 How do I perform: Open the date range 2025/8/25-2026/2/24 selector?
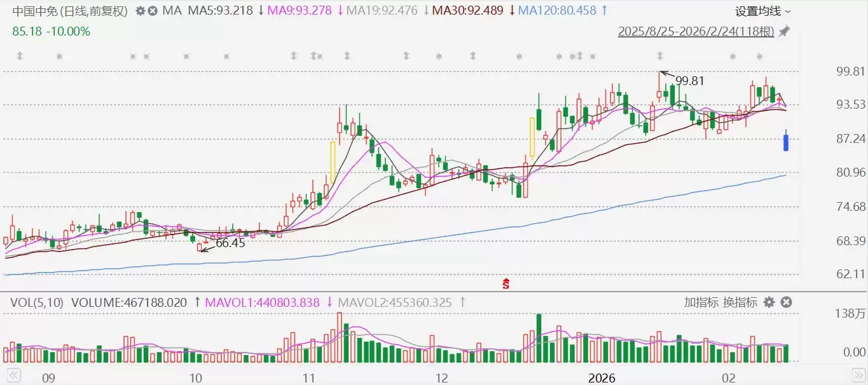(x=696, y=31)
